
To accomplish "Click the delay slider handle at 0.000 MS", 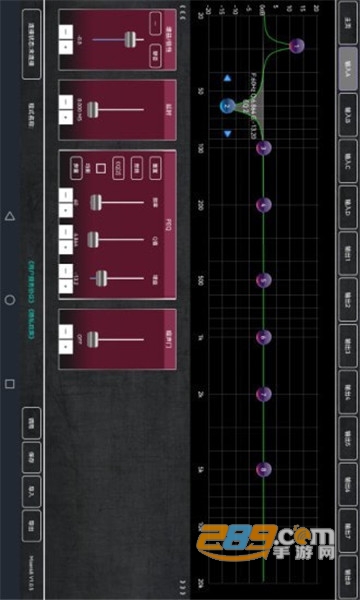I will tap(92, 110).
